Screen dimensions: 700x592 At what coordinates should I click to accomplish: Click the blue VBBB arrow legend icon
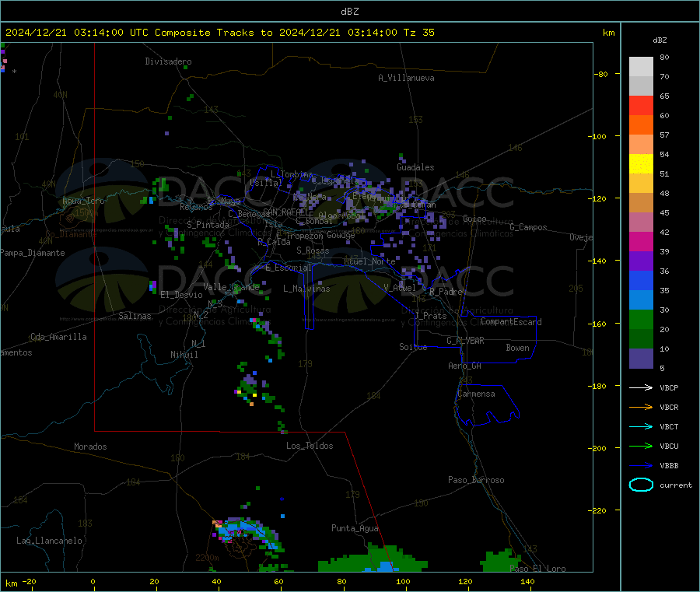tap(641, 466)
